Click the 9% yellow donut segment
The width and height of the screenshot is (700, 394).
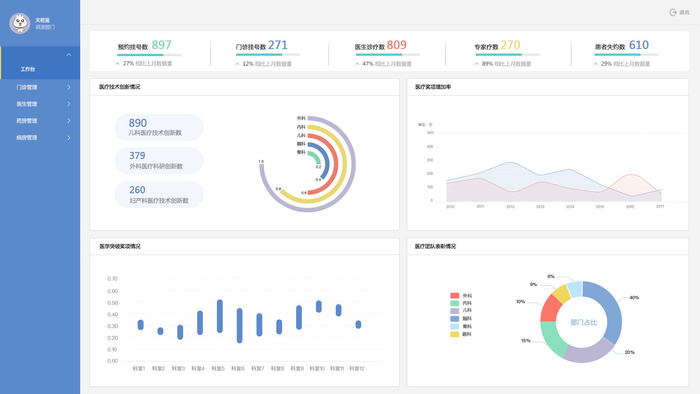point(562,294)
